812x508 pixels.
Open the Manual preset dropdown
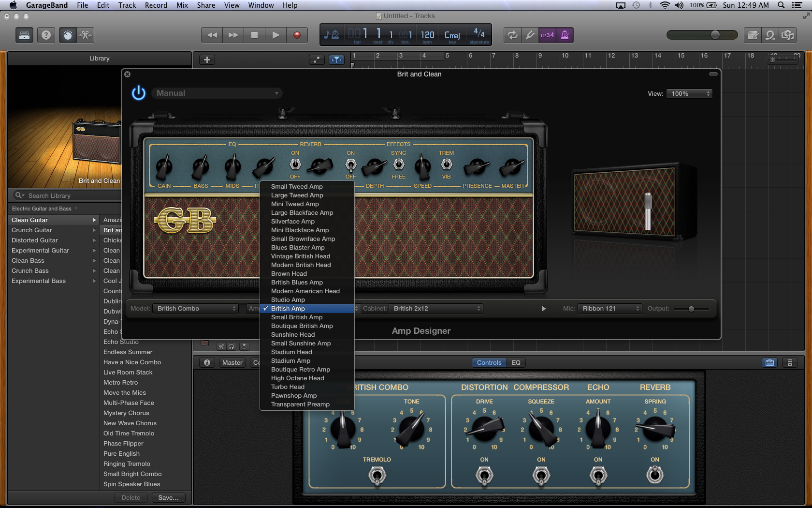click(217, 93)
